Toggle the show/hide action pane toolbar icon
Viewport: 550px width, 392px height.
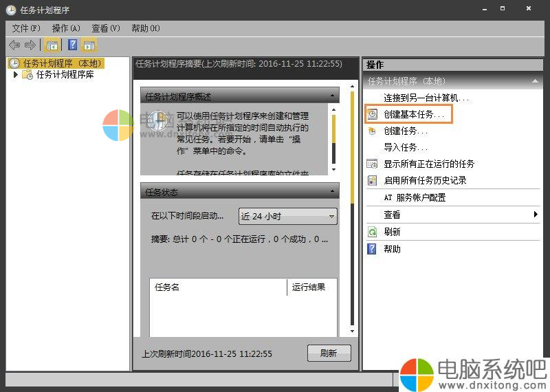[89, 45]
